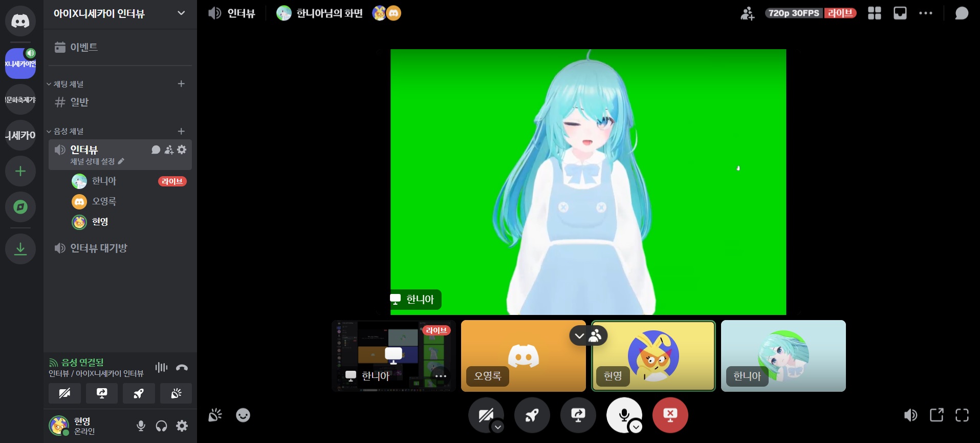This screenshot has height=443, width=980.
Task: Disconnect from the call with red button
Action: [670, 415]
